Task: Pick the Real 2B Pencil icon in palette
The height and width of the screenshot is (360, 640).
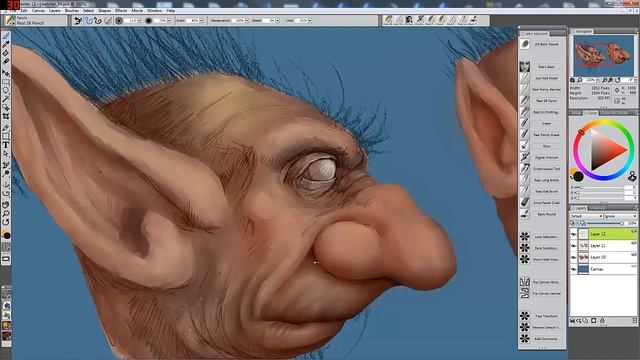Action: coord(525,100)
